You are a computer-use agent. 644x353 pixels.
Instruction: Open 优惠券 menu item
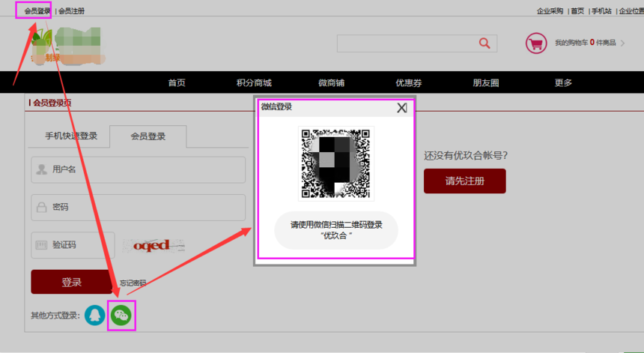click(x=409, y=82)
